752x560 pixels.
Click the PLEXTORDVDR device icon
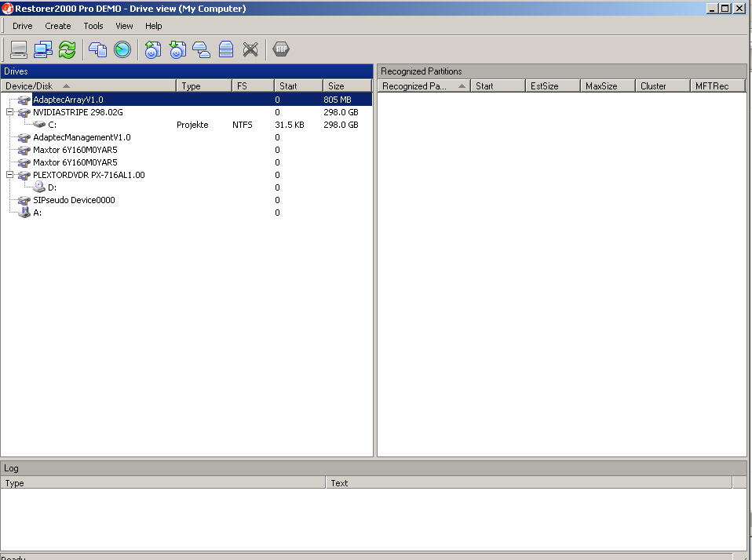[24, 175]
